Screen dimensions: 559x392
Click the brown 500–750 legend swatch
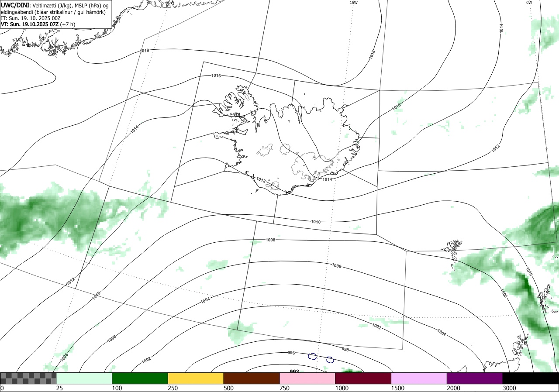252,378
